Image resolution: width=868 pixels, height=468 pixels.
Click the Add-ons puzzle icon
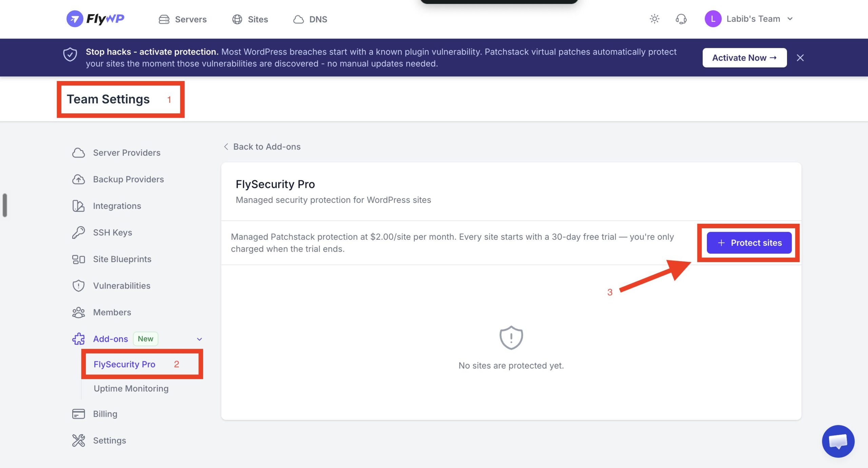coord(78,339)
